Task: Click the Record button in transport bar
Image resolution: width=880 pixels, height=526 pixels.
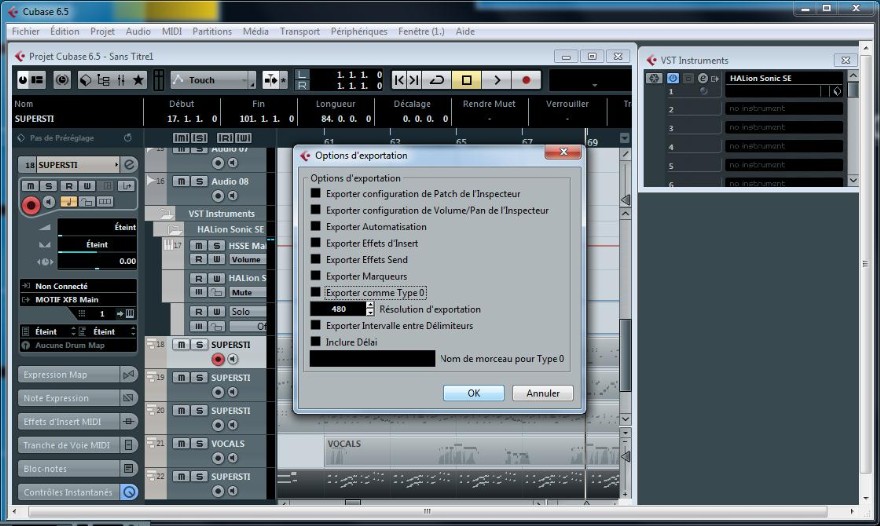Action: (526, 80)
